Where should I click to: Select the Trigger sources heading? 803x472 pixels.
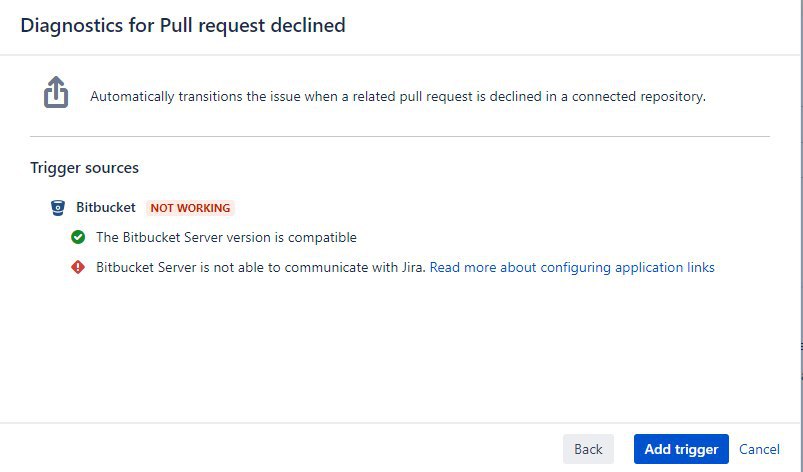(x=84, y=168)
